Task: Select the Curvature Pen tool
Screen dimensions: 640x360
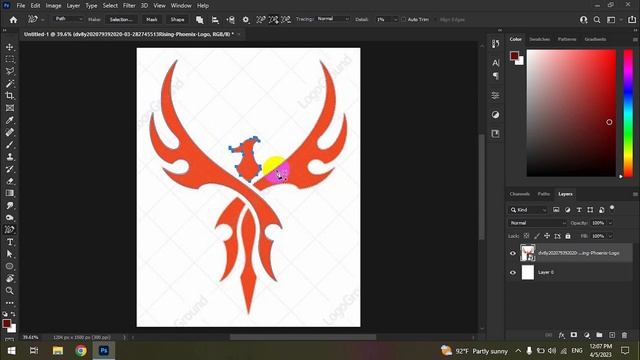Action: pos(9,230)
